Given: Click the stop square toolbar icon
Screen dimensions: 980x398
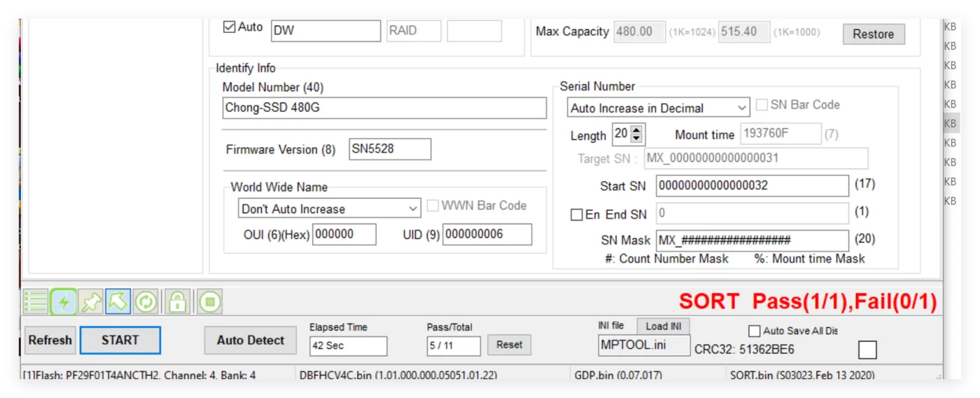Looking at the screenshot, I should (x=209, y=302).
